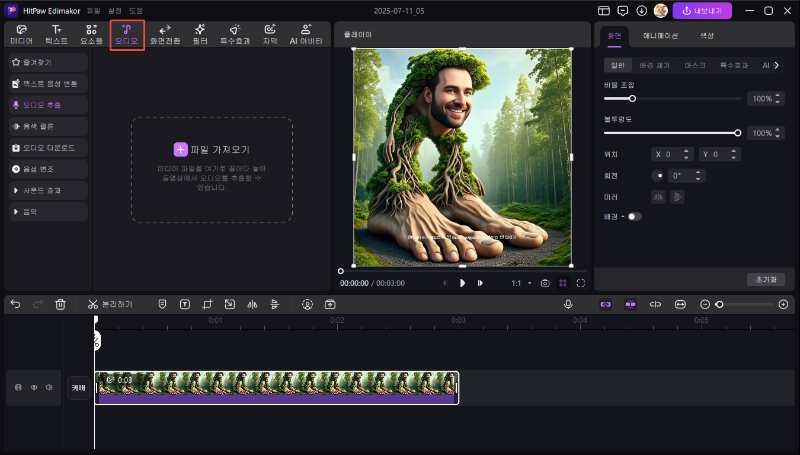Click the text insert icon in timeline toolbar
The image size is (800, 455).
(185, 305)
